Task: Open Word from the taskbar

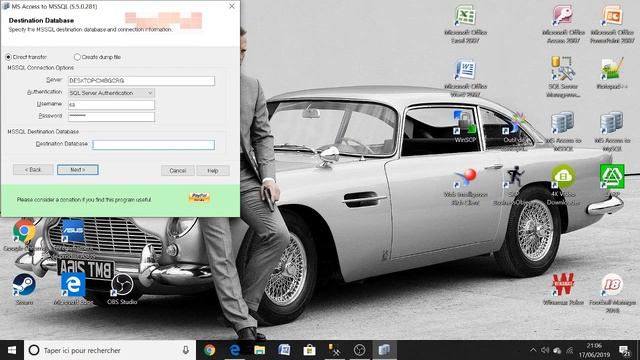Action: point(284,350)
